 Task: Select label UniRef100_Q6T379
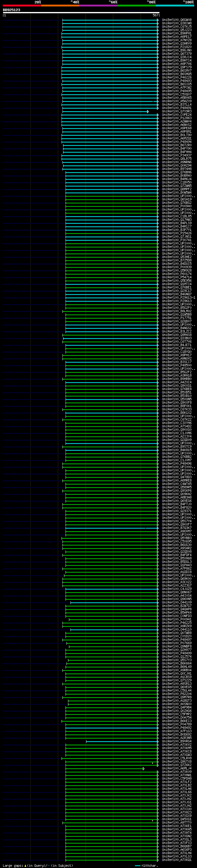point(177,54)
